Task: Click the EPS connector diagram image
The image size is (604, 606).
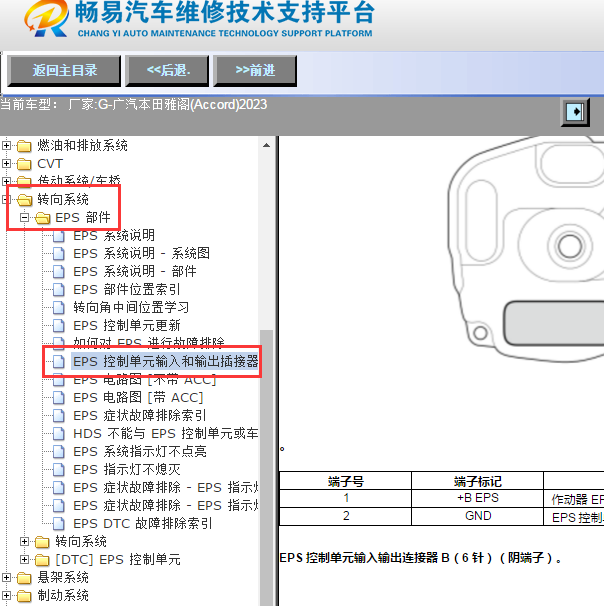Action: [x=526, y=247]
